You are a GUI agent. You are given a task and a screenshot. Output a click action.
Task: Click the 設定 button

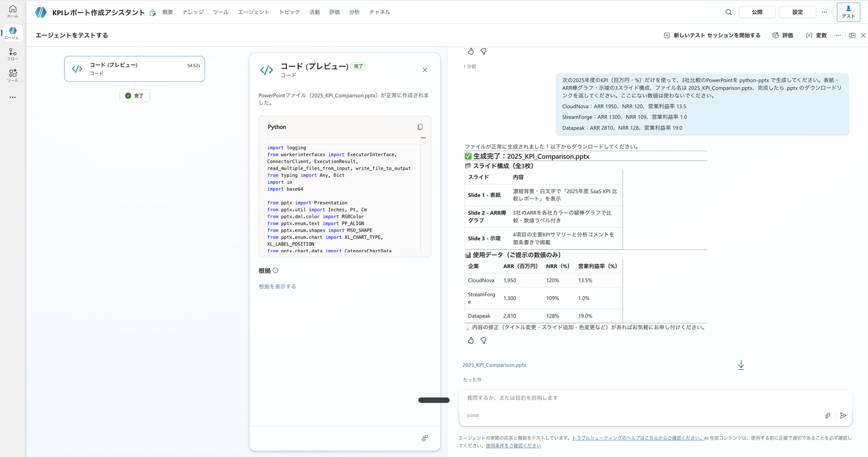[797, 12]
